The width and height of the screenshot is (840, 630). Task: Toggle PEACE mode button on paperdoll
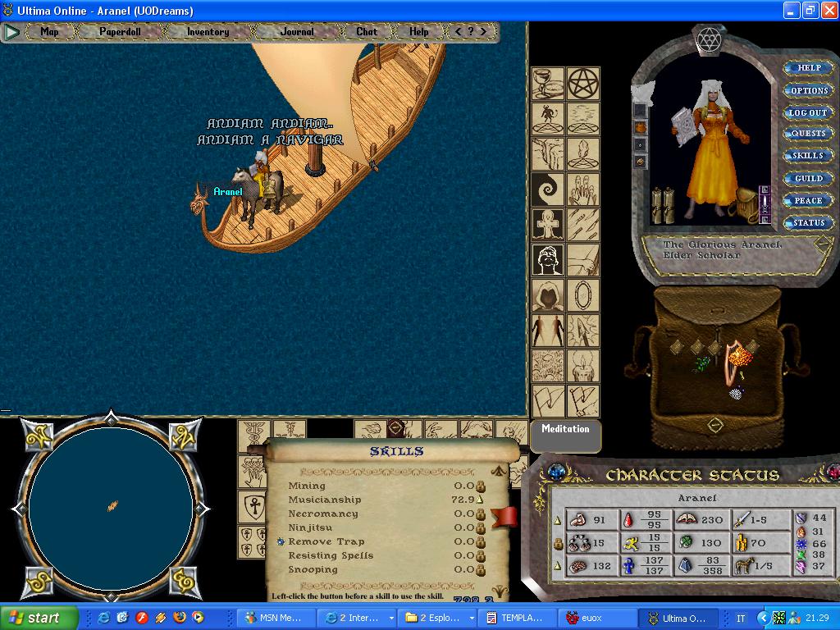(809, 200)
